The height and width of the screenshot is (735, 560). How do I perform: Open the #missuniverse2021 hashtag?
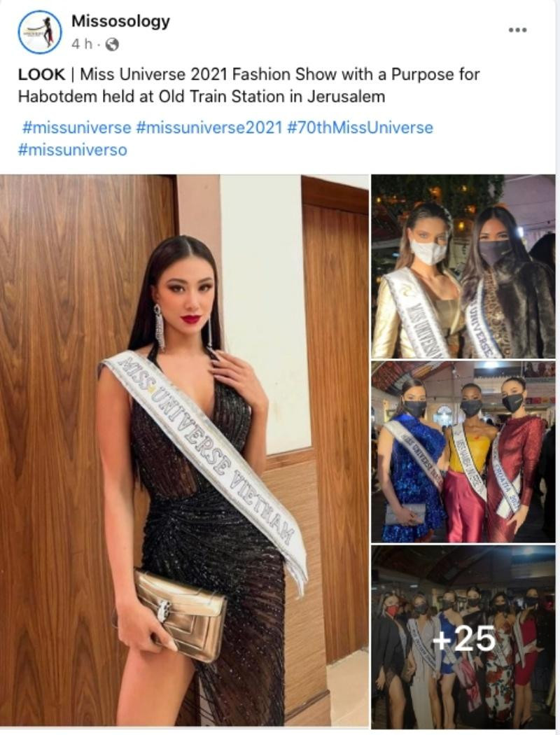[209, 127]
